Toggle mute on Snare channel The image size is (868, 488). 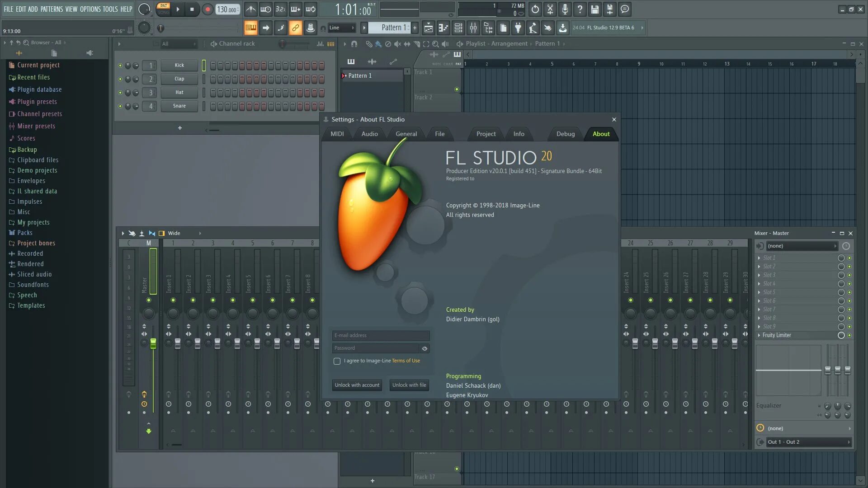[120, 105]
